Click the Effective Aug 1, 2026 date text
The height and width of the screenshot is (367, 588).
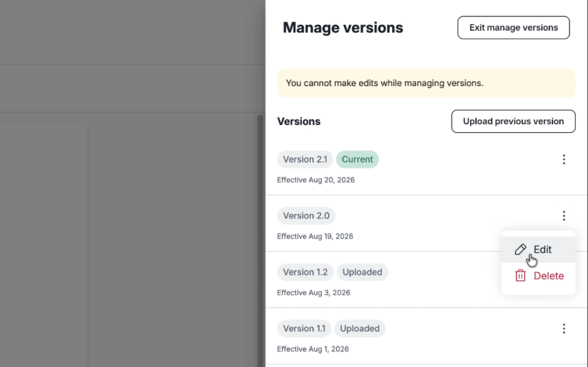tap(313, 349)
